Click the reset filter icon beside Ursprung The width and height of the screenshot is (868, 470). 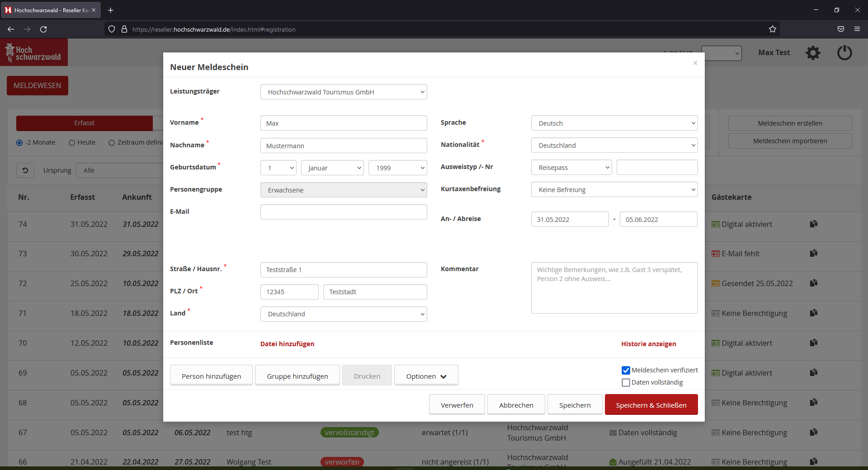[x=25, y=170]
